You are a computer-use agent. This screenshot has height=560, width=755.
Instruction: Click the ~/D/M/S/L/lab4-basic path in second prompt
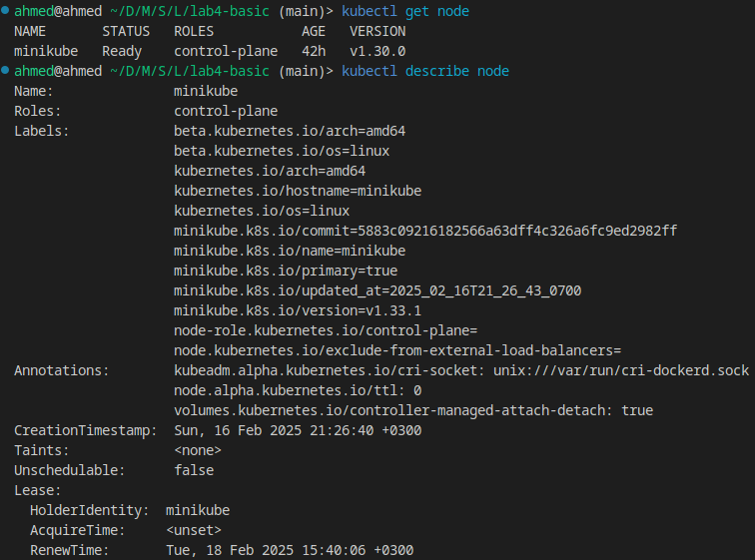tap(190, 71)
